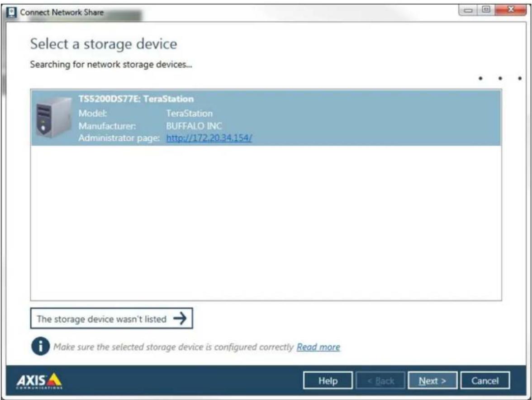Open the Read more link
532x400 pixels.
(318, 347)
